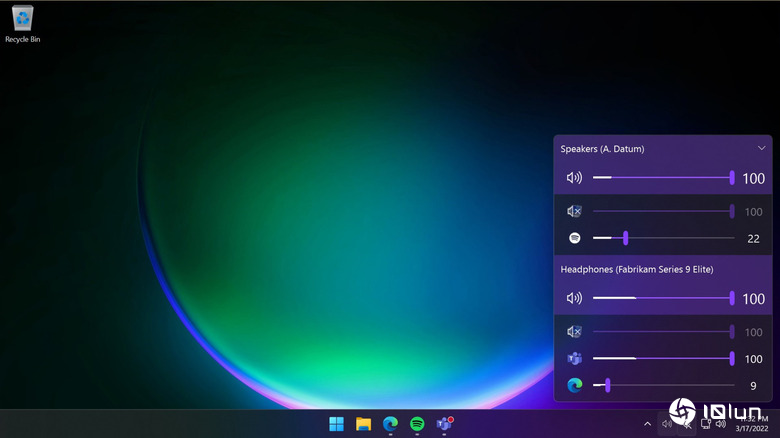Viewport: 780px width, 438px height.
Task: Show hidden tray icons chevron
Action: tap(647, 424)
